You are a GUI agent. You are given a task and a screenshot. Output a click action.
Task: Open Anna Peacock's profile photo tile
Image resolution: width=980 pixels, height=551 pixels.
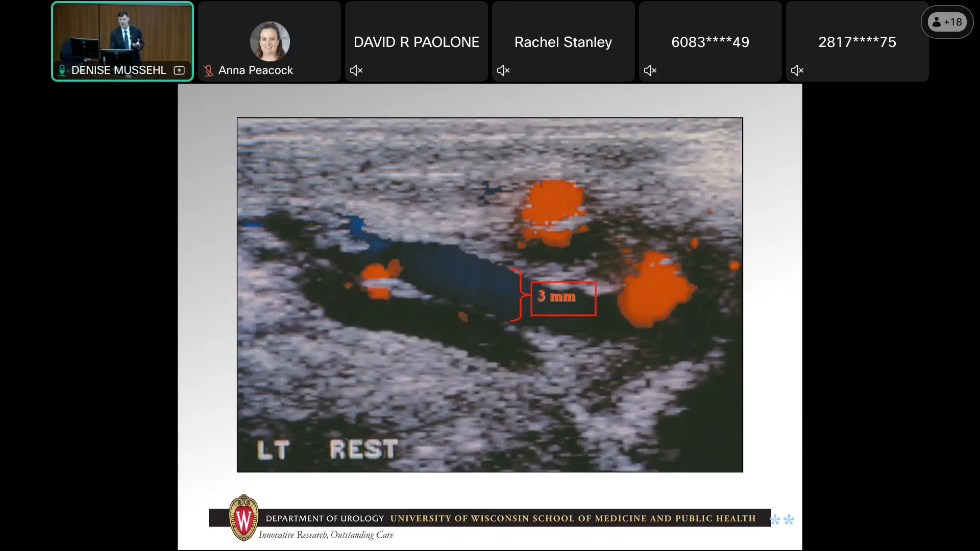coord(270,41)
